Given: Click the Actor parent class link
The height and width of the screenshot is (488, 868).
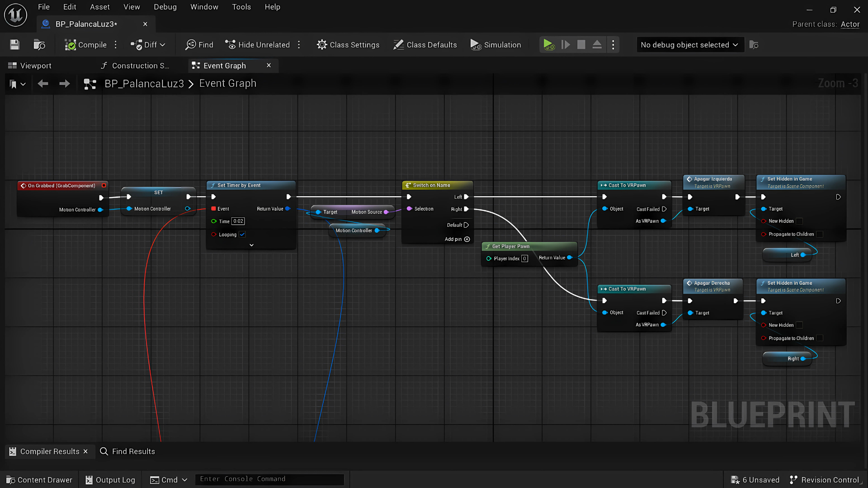Looking at the screenshot, I should pyautogui.click(x=850, y=24).
